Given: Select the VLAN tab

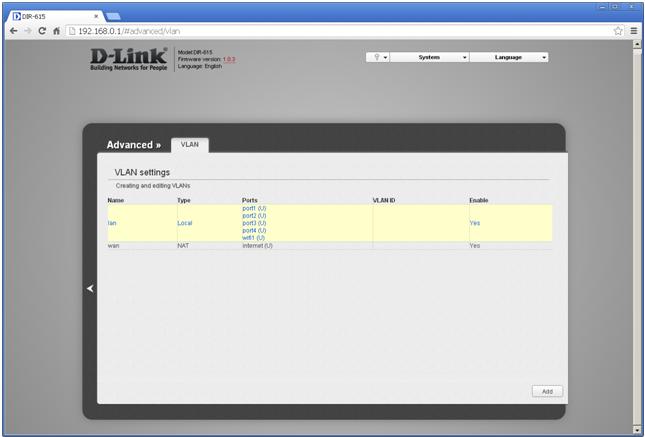Looking at the screenshot, I should [x=189, y=144].
